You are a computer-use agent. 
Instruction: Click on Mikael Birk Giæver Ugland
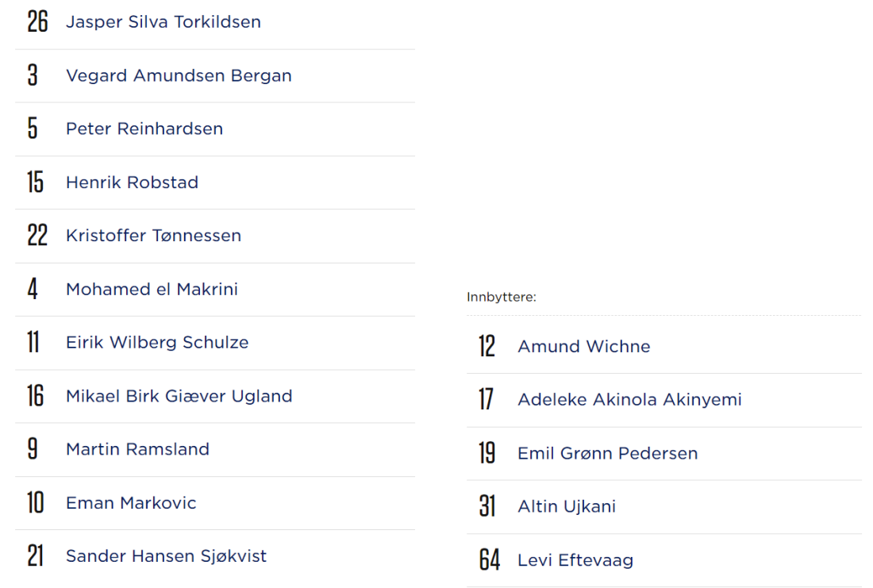179,396
